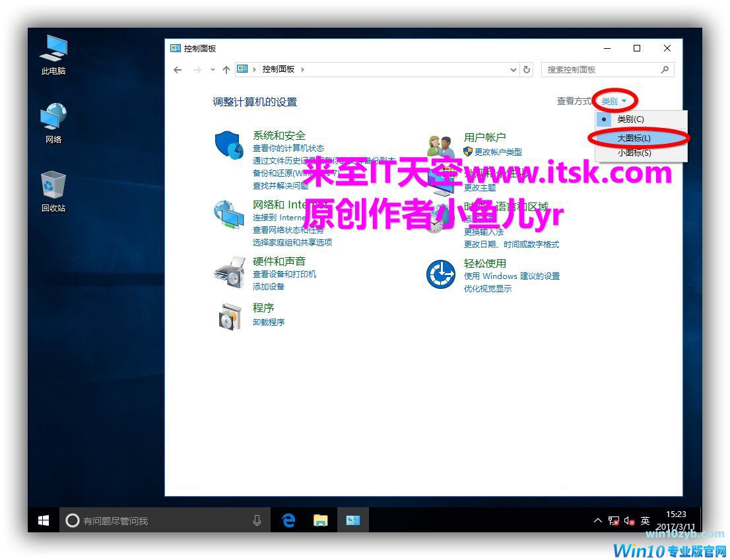Open 查看网络状态和任务 link

tap(288, 230)
